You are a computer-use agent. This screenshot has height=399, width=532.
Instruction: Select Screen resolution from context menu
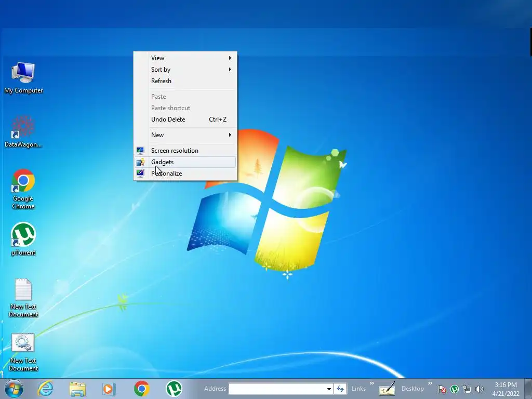[185, 150]
